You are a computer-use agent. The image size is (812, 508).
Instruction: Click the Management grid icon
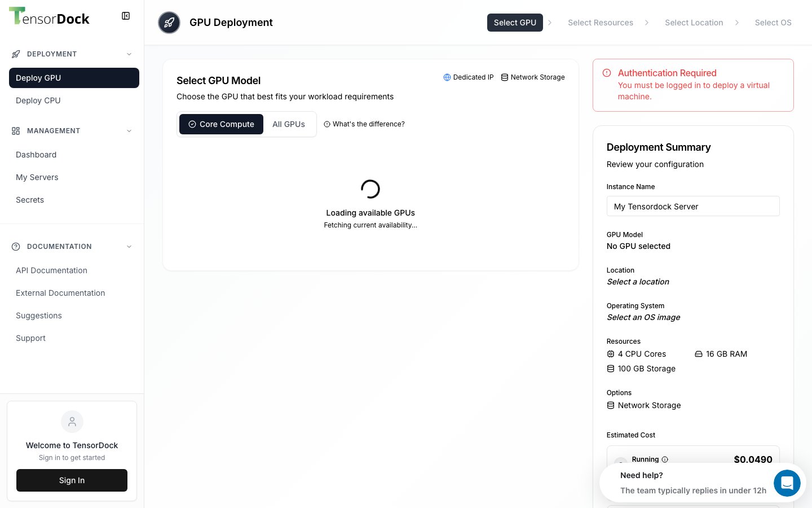click(16, 131)
